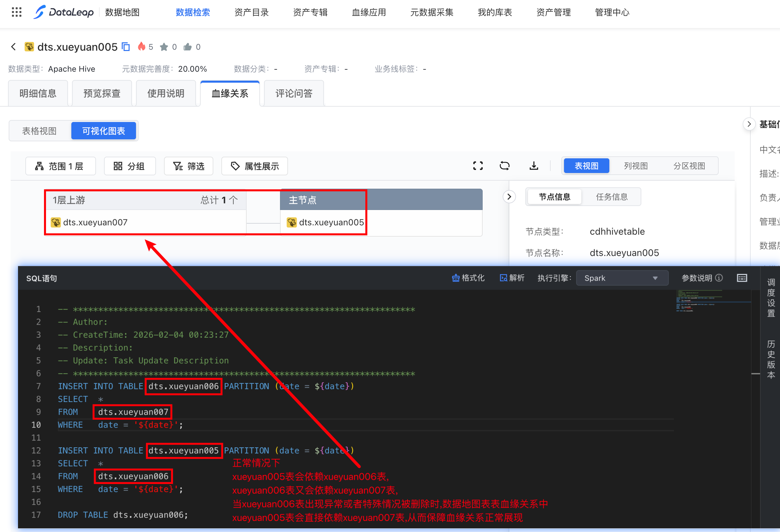
Task: Click the 解析 parse button
Action: pyautogui.click(x=512, y=278)
